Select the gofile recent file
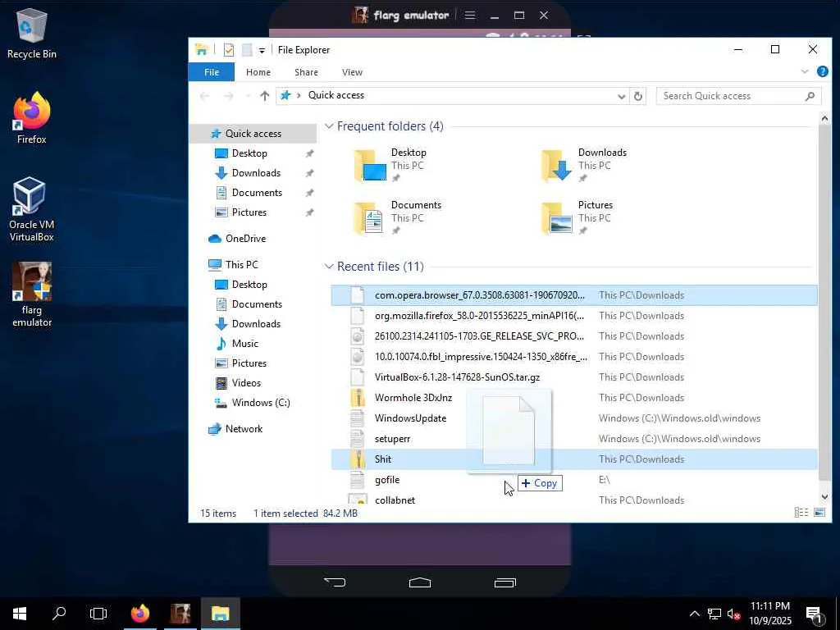Viewport: 840px width, 630px height. (x=574, y=480)
